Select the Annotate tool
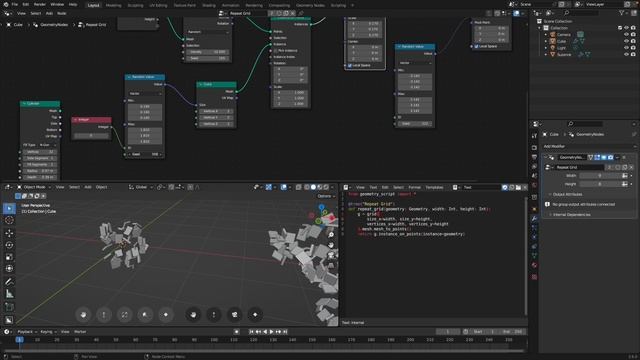 click(9, 282)
